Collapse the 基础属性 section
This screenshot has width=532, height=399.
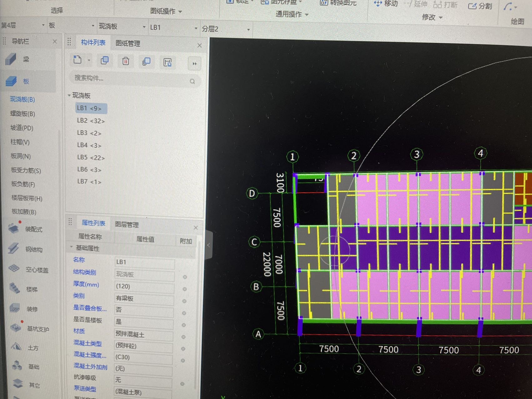[71, 247]
